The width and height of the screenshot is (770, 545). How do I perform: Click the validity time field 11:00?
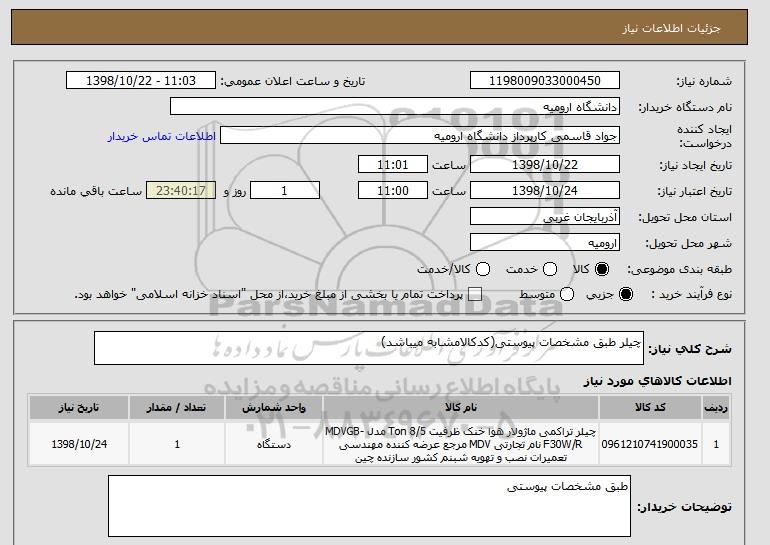(x=393, y=190)
